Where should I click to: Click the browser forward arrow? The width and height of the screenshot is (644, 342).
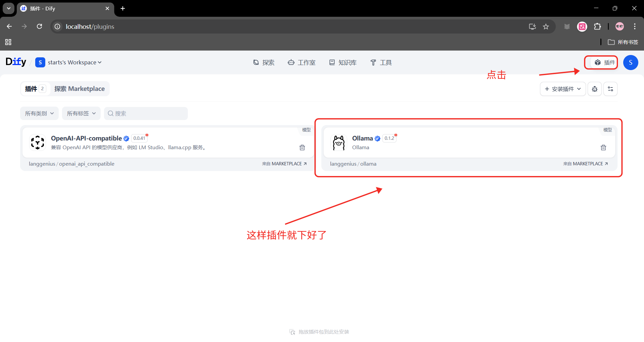point(24,26)
